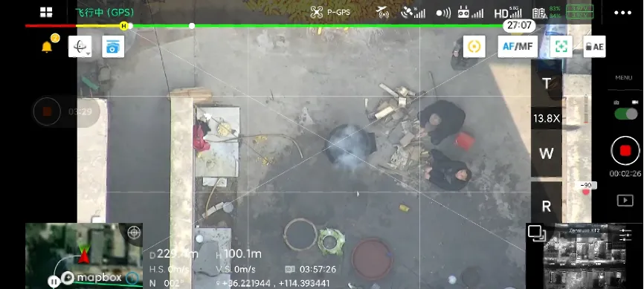Tap the map recenter crosshair icon
Screen dimensions: 644x289
(134, 233)
